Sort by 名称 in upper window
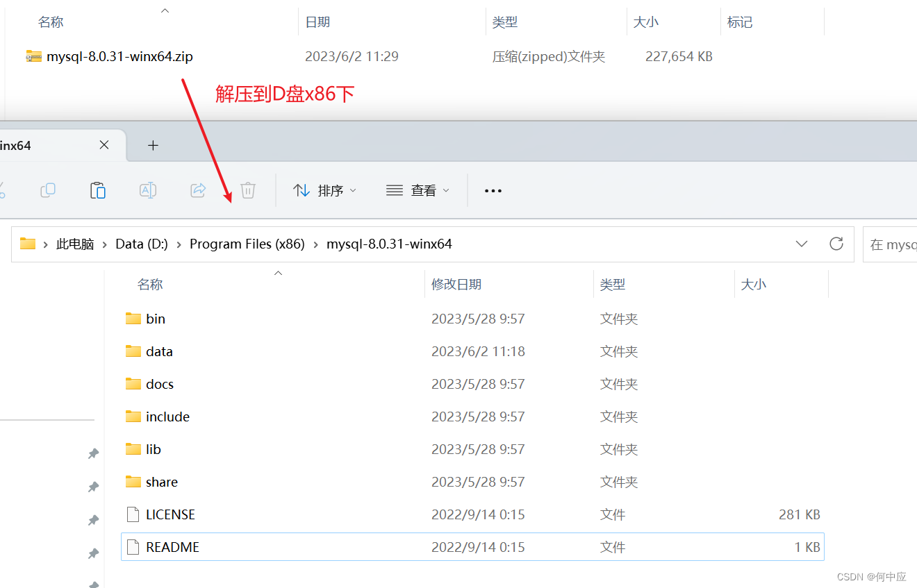The image size is (917, 588). [51, 22]
